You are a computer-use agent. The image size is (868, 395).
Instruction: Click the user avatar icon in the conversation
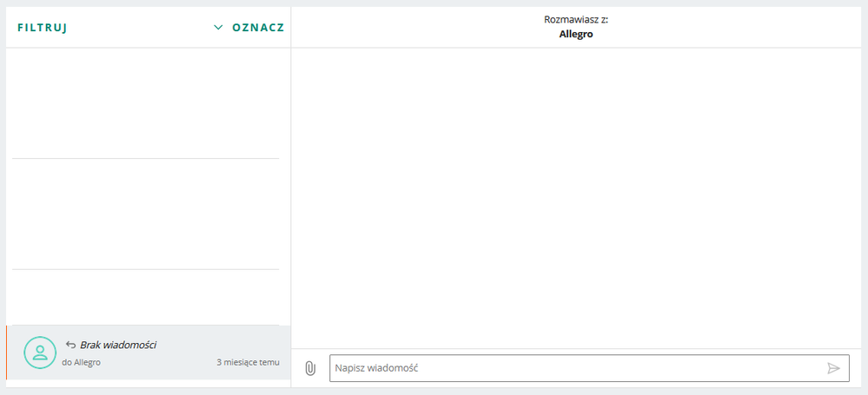pyautogui.click(x=39, y=352)
